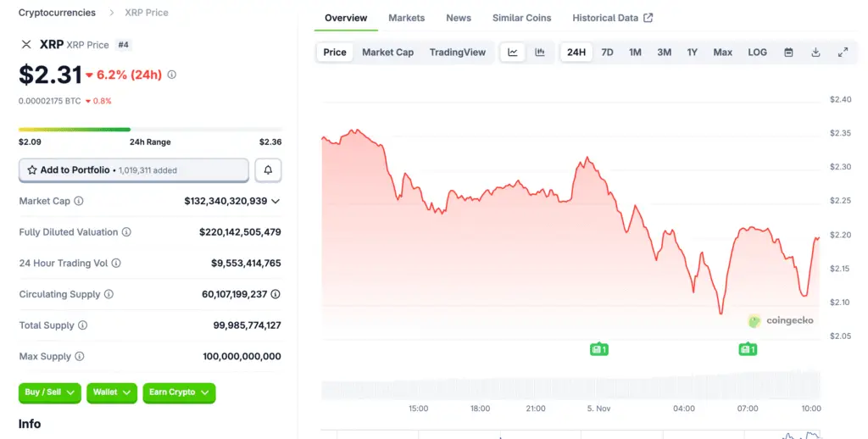The height and width of the screenshot is (439, 868).
Task: Toggle LOG scale on chart
Action: pyautogui.click(x=757, y=53)
